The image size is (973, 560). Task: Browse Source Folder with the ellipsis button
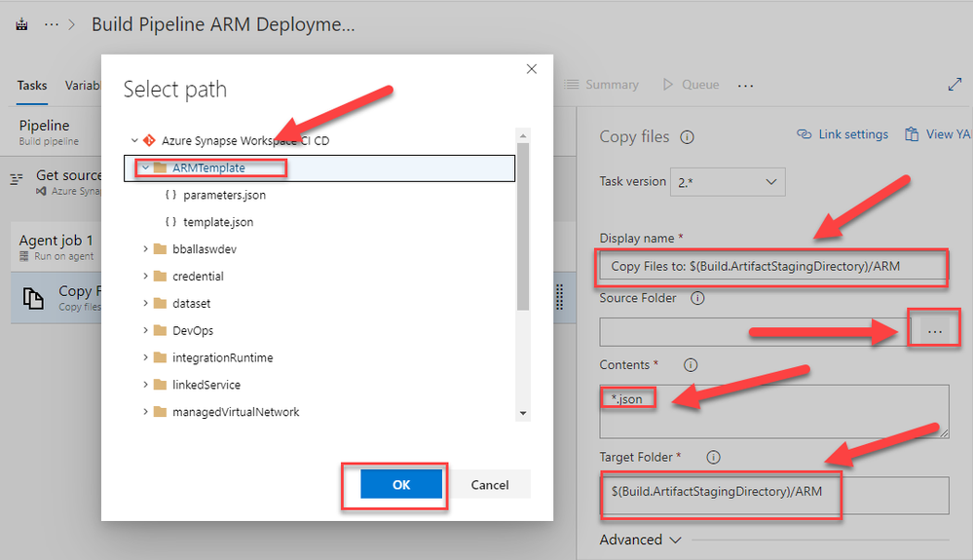click(x=934, y=332)
